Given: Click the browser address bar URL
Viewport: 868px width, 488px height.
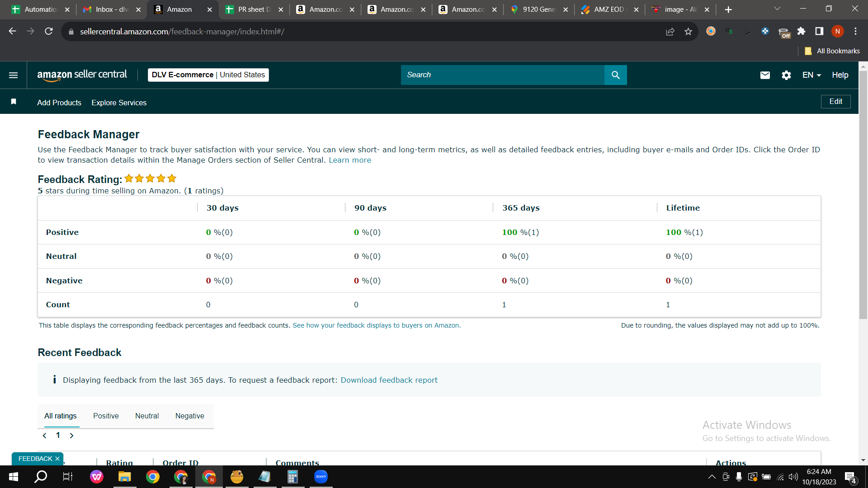Looking at the screenshot, I should [182, 32].
